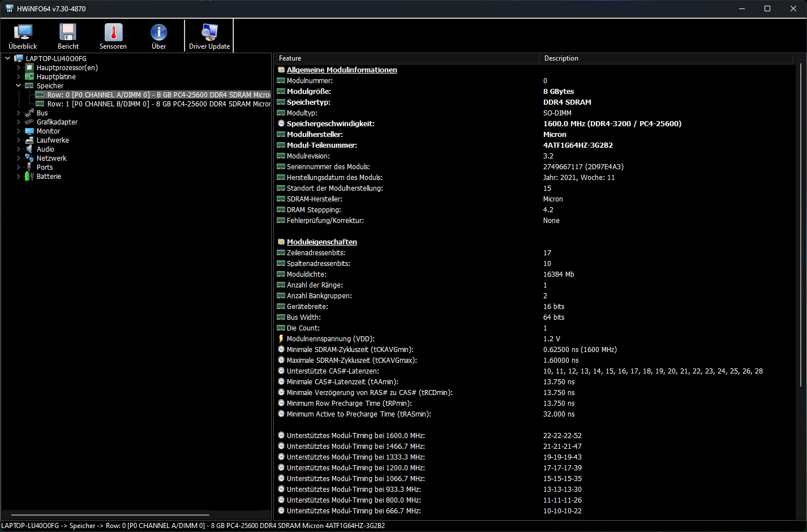This screenshot has width=807, height=532.
Task: Click the Speichergeschwindigkeit clock icon
Action: point(281,123)
